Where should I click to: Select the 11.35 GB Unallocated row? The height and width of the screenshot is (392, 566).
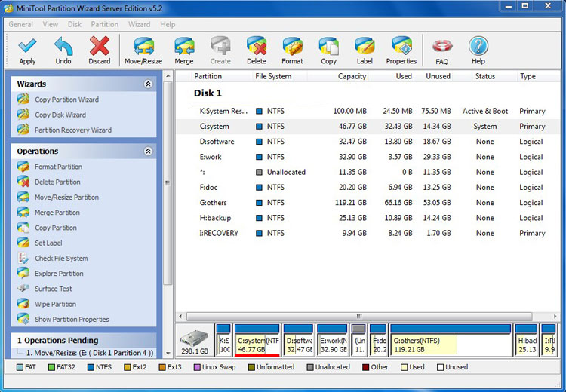tap(368, 172)
